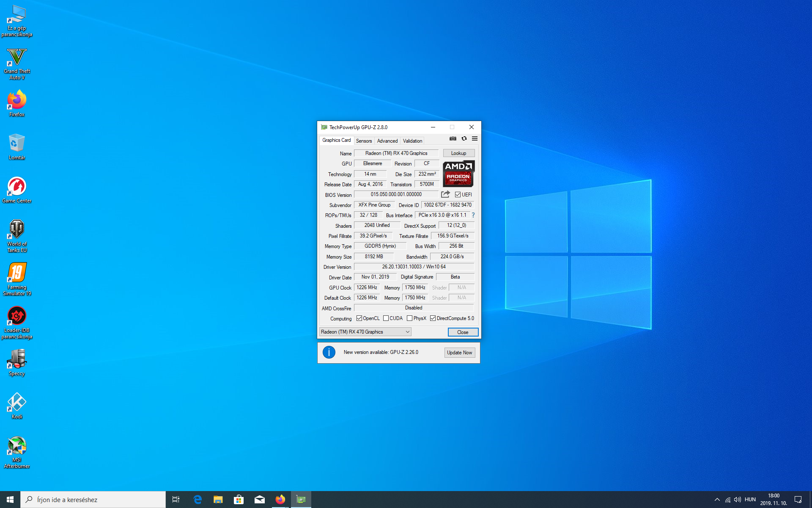This screenshot has height=508, width=812.
Task: Click the AMD Radeon Graphics logo
Action: (458, 174)
